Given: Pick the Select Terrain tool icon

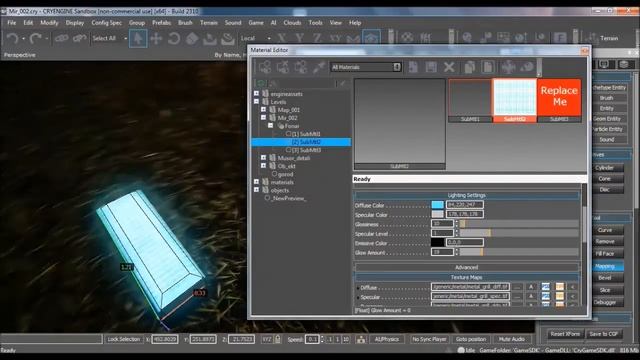Looking at the screenshot, I should point(210,38).
